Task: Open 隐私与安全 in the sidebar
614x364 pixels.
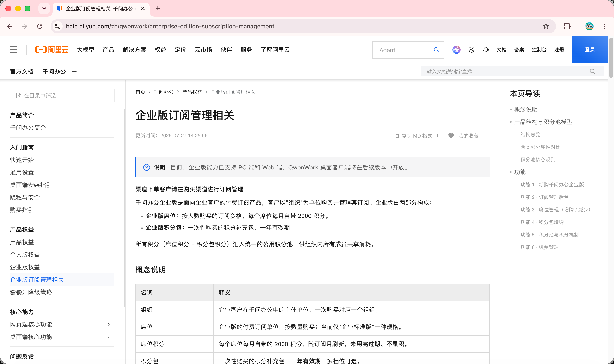Action: (x=25, y=197)
